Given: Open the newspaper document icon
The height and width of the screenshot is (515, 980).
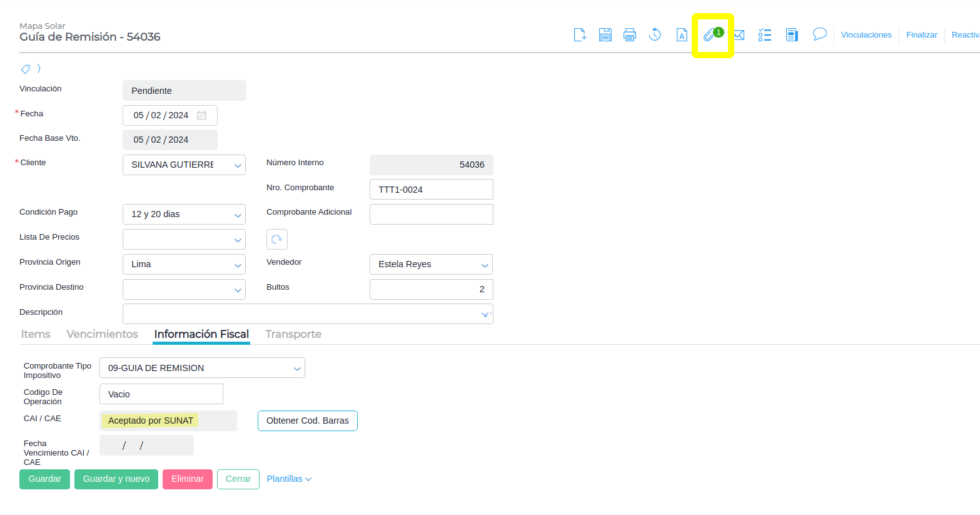Looking at the screenshot, I should click(792, 35).
